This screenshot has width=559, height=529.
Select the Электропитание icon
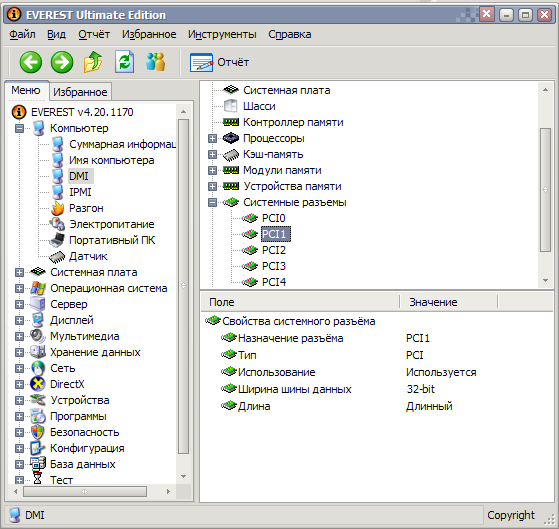click(x=57, y=224)
